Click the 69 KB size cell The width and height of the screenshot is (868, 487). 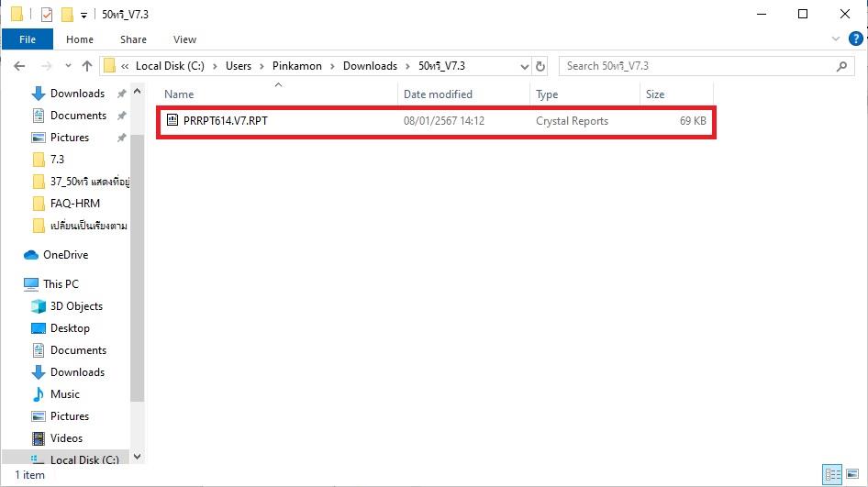[x=693, y=121]
